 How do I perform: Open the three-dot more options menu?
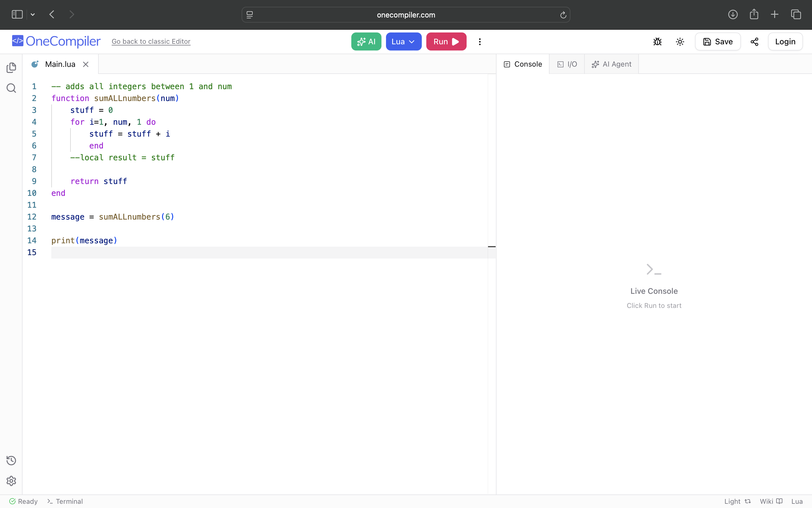click(480, 42)
